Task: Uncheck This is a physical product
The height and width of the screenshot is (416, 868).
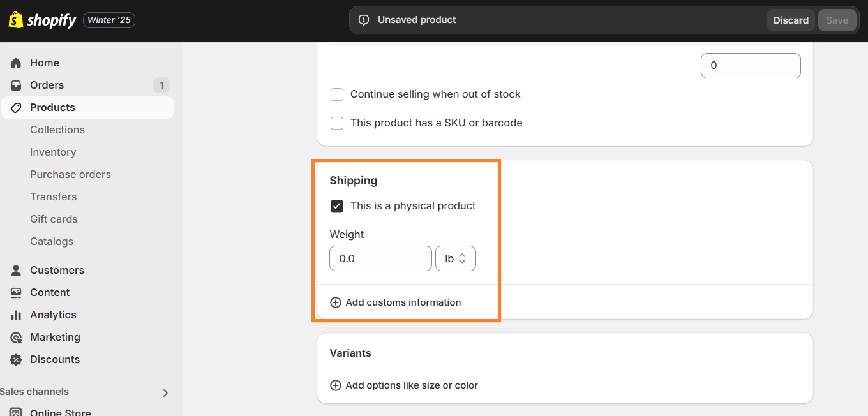Action: tap(337, 205)
